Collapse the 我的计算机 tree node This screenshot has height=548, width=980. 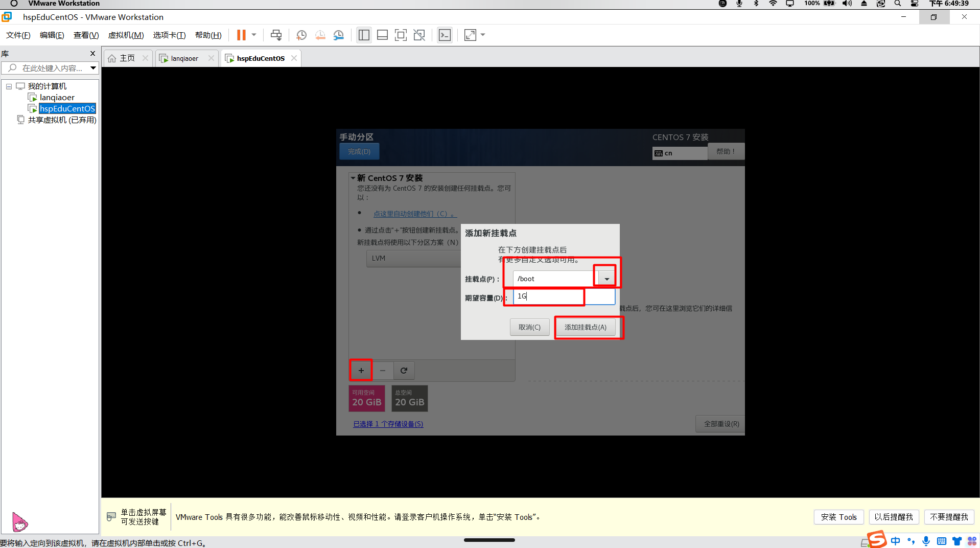[x=9, y=86]
